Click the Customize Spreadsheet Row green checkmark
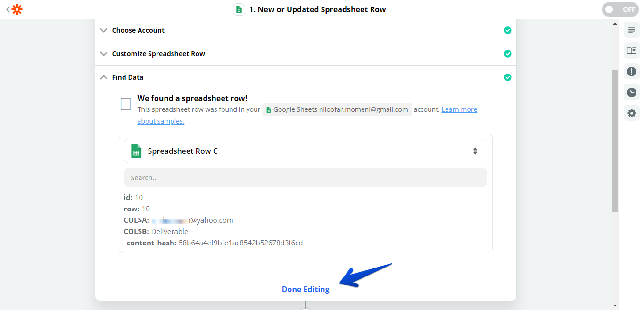The height and width of the screenshot is (310, 644). [x=507, y=54]
